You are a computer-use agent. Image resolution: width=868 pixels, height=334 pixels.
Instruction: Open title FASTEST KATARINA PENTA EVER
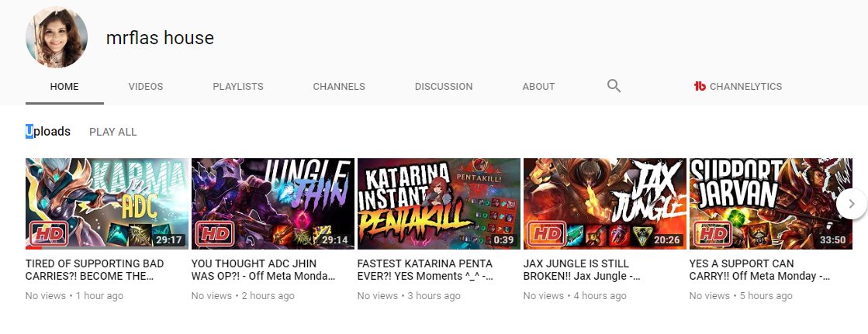425,270
